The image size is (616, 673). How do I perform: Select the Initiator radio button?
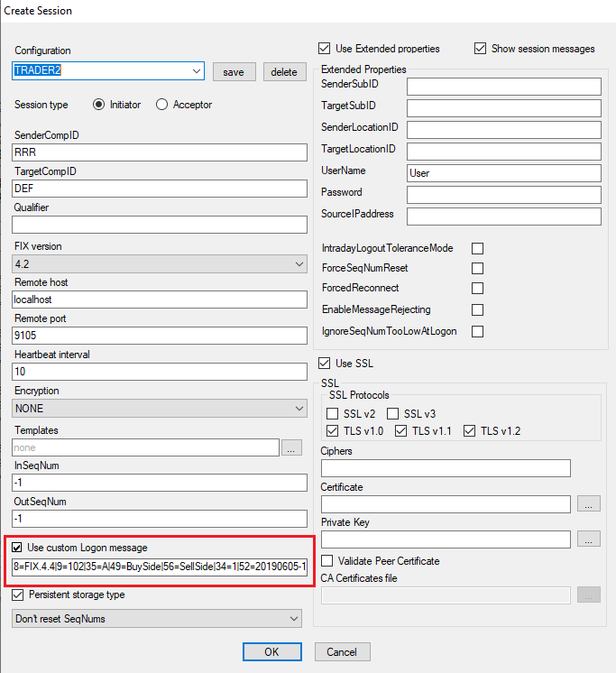(x=98, y=105)
